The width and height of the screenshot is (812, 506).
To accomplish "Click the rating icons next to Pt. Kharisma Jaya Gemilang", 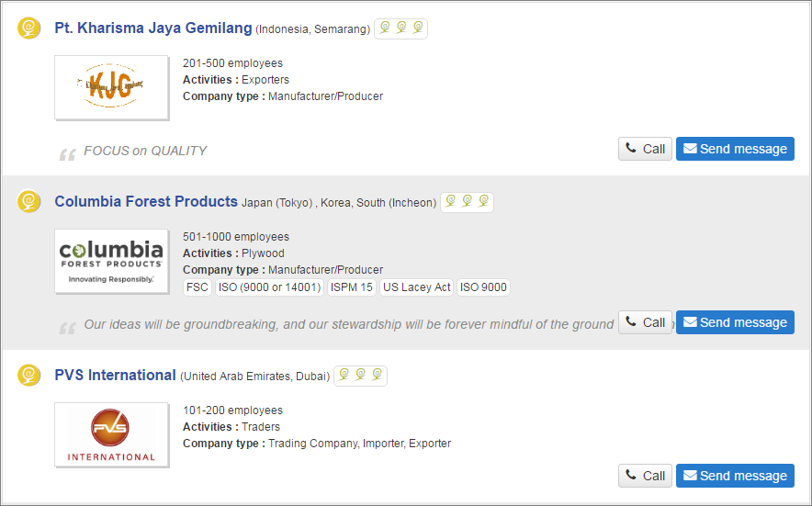I will [400, 28].
